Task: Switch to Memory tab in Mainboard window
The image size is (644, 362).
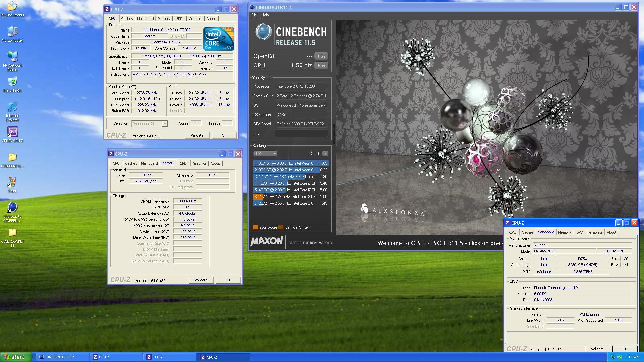Action: (x=565, y=232)
